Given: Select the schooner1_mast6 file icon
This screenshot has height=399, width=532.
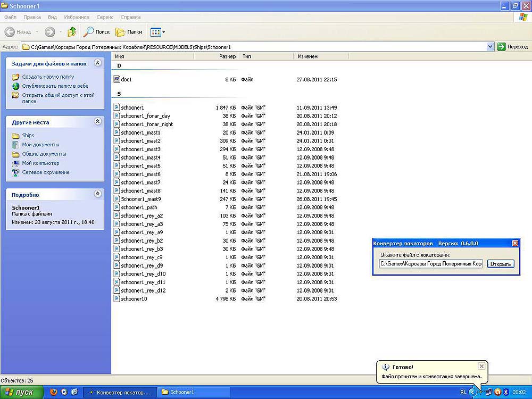Looking at the screenshot, I should coord(117,174).
